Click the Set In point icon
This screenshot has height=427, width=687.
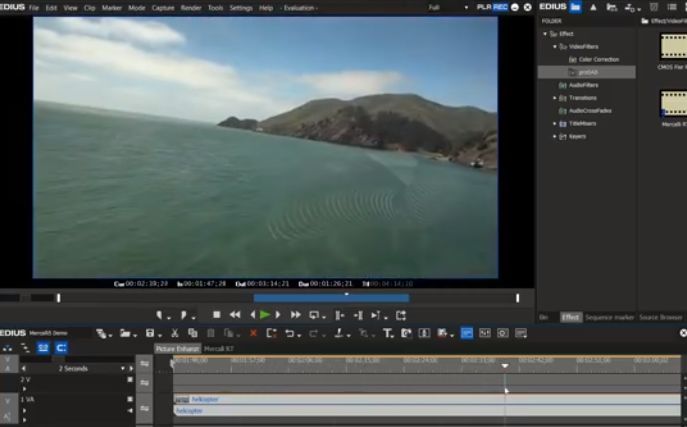pyautogui.click(x=159, y=315)
